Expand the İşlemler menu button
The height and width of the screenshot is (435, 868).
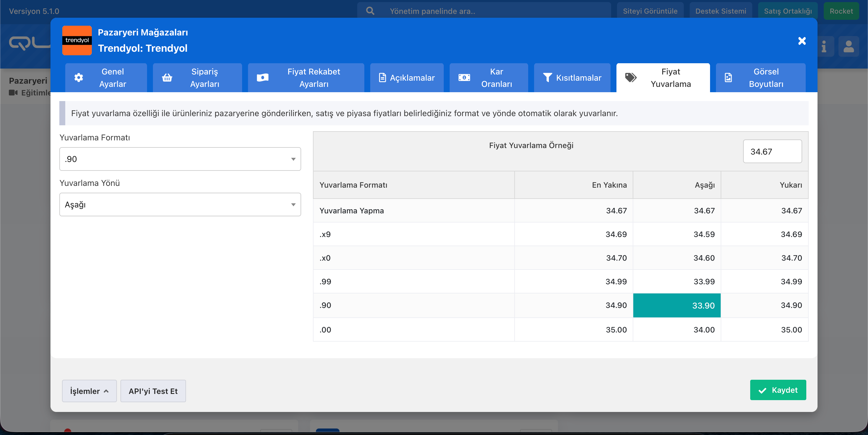coord(89,391)
